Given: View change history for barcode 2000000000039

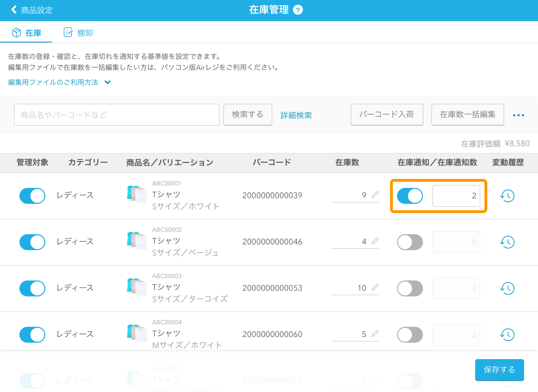Looking at the screenshot, I should (507, 196).
